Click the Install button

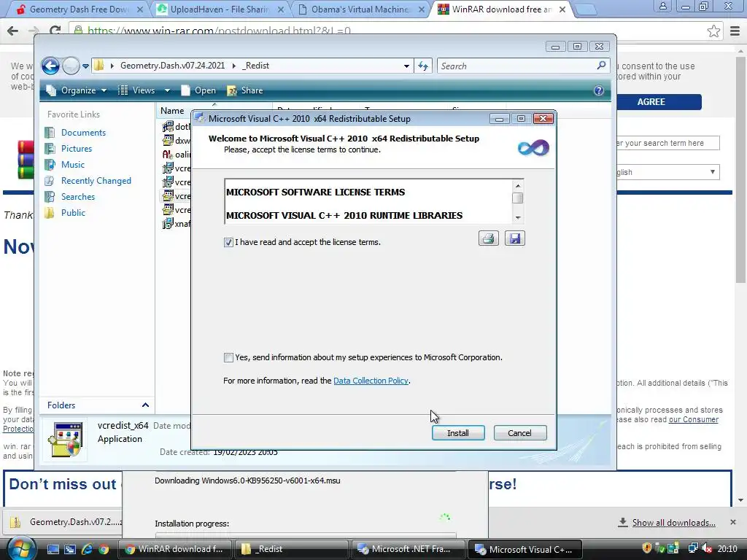pos(458,433)
